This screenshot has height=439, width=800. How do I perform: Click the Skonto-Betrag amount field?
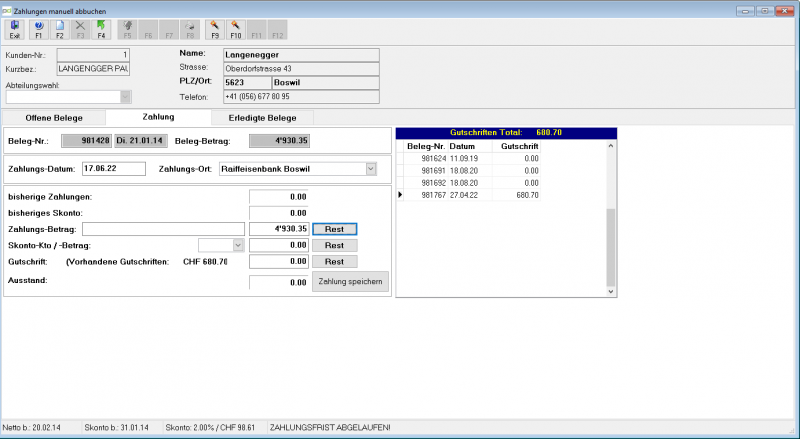click(279, 246)
